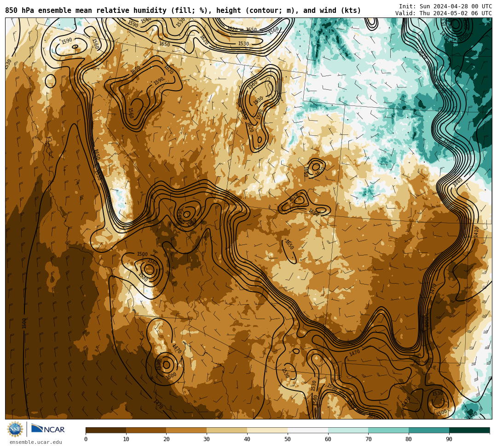Click the 1410 contour label at right edge
The height and width of the screenshot is (448, 497).
[x=477, y=232]
